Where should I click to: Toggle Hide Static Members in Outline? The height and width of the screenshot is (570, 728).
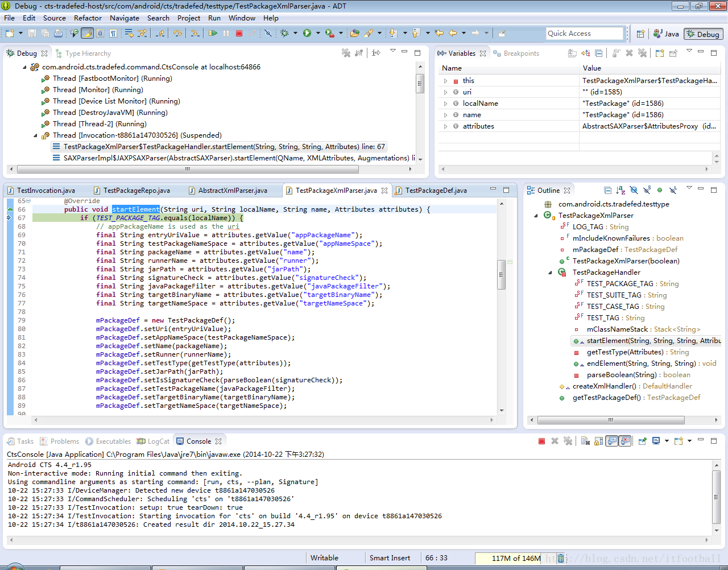tap(647, 191)
